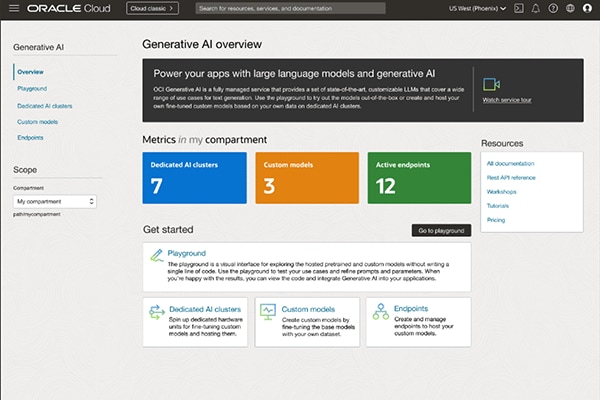Click the blue Dedicated AI clusters metric tile
This screenshot has height=400, width=600.
[x=194, y=178]
